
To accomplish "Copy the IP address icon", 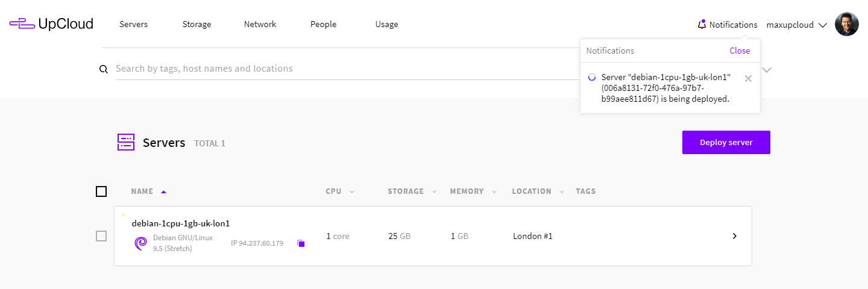I will pyautogui.click(x=301, y=243).
